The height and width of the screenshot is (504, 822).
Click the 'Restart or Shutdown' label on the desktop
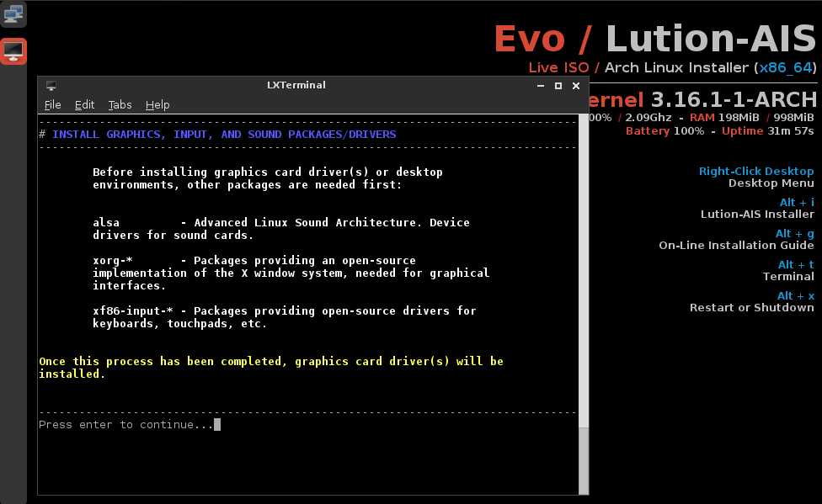752,308
